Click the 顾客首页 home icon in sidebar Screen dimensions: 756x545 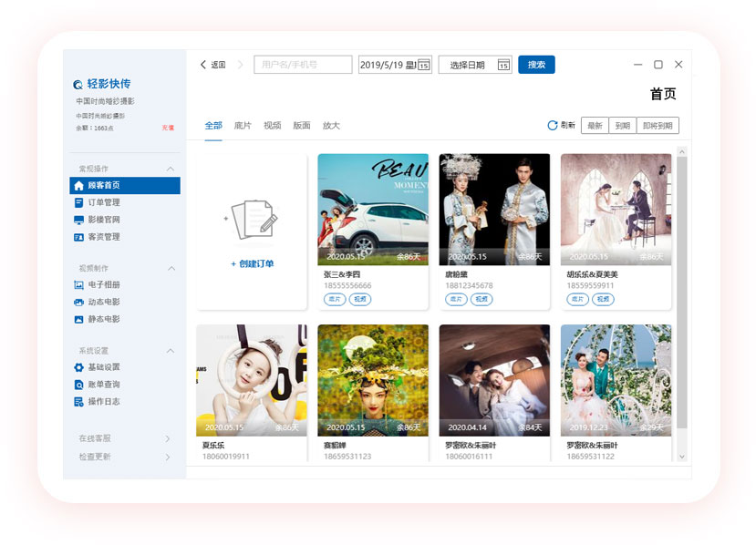click(78, 186)
